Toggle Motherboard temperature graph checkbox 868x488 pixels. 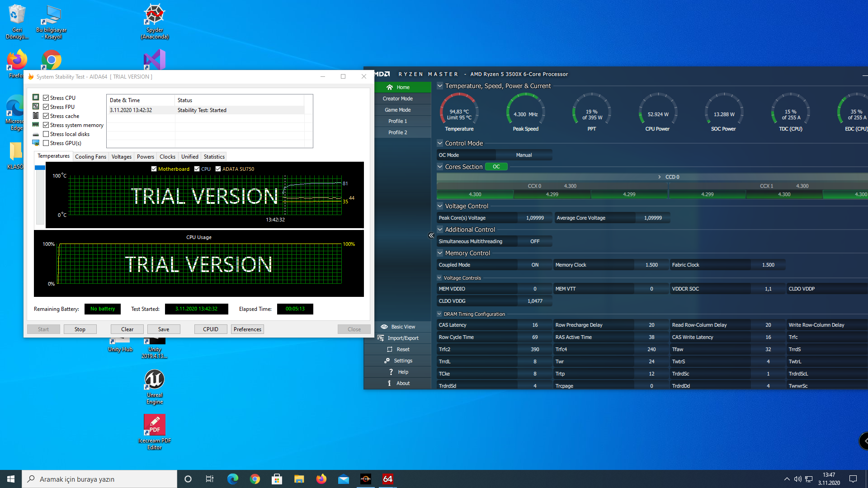click(154, 169)
